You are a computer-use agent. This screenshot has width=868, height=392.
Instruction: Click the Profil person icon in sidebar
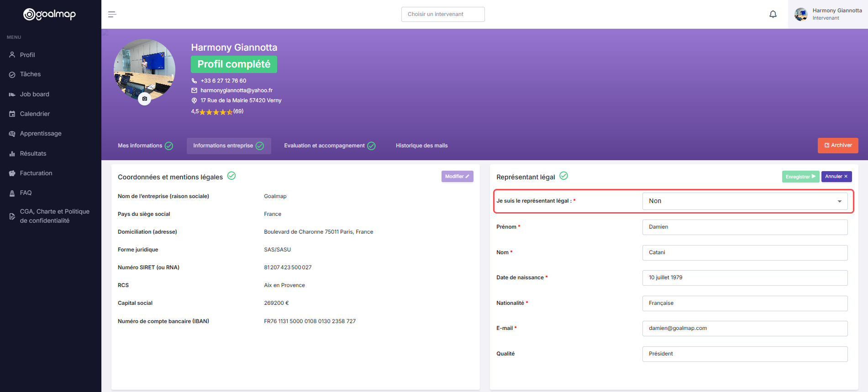pyautogui.click(x=12, y=55)
